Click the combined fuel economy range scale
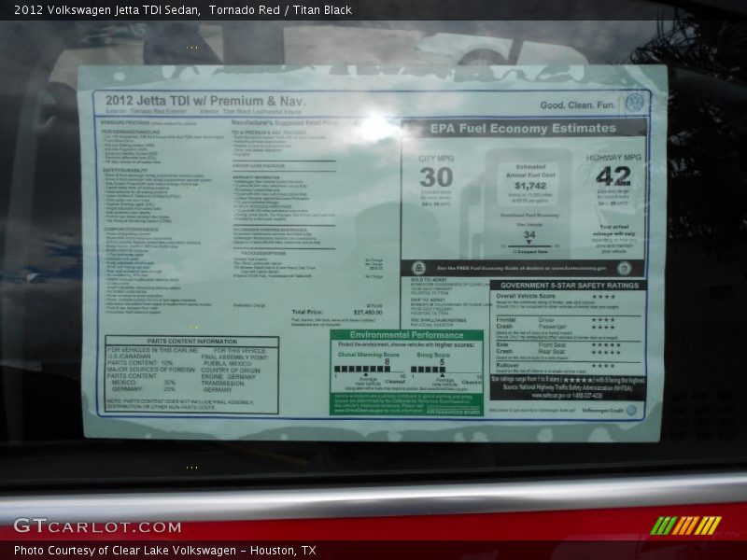 529,245
